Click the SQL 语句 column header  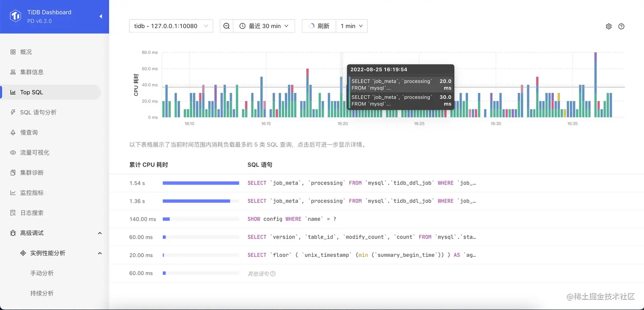coord(260,165)
